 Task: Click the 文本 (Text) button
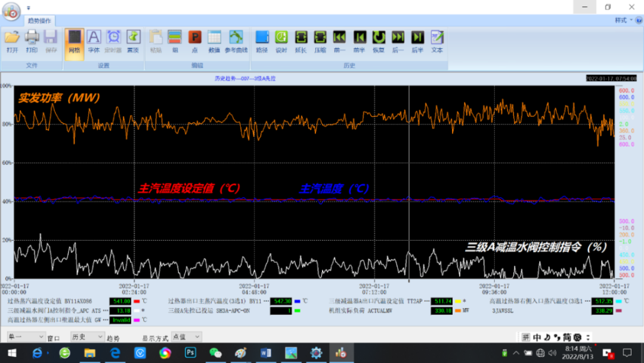pos(437,41)
